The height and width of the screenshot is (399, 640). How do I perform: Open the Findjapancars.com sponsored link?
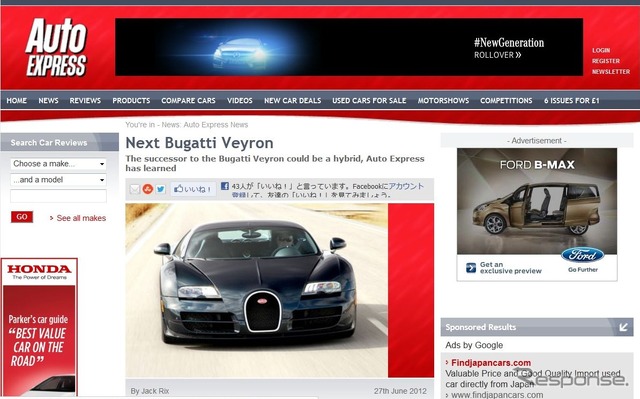click(491, 363)
